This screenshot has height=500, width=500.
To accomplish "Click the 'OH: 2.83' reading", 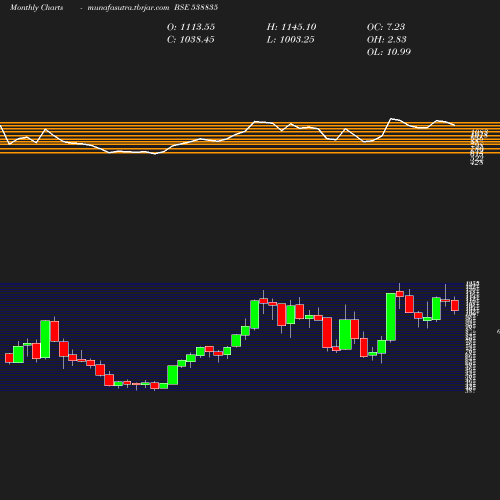I will tap(387, 40).
